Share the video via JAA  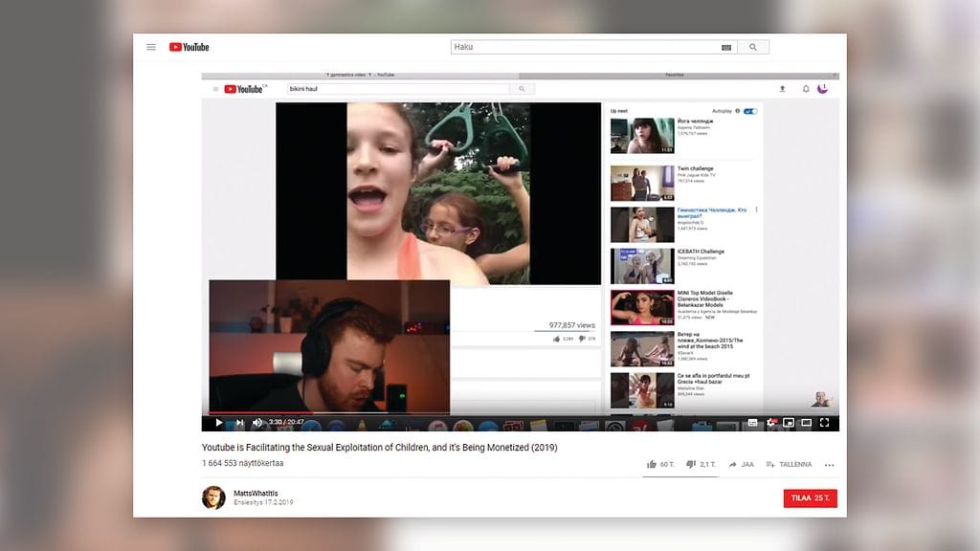(742, 464)
